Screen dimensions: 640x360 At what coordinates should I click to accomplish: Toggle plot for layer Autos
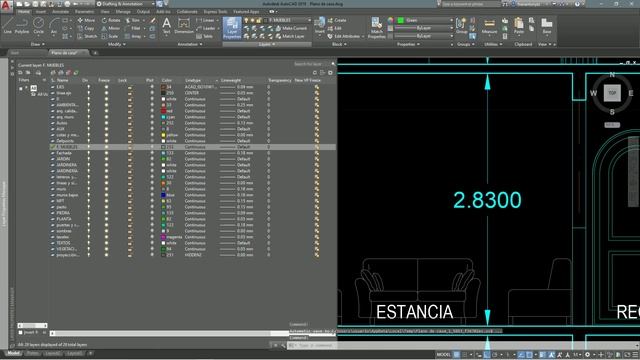(152, 123)
